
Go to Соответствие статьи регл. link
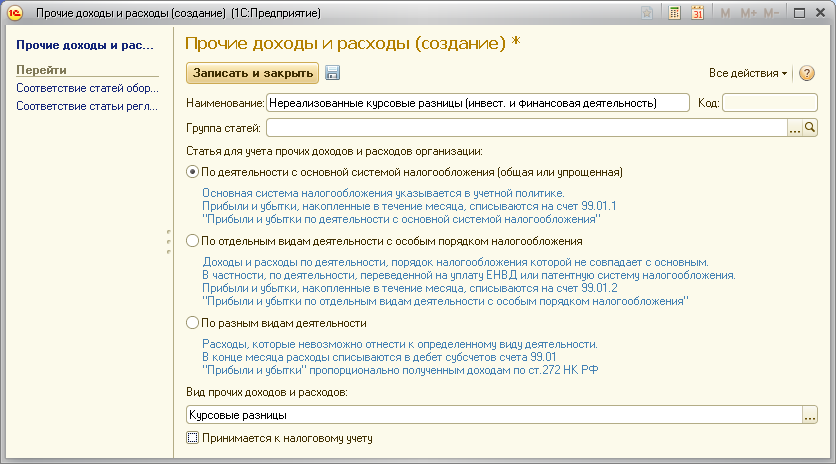click(87, 107)
